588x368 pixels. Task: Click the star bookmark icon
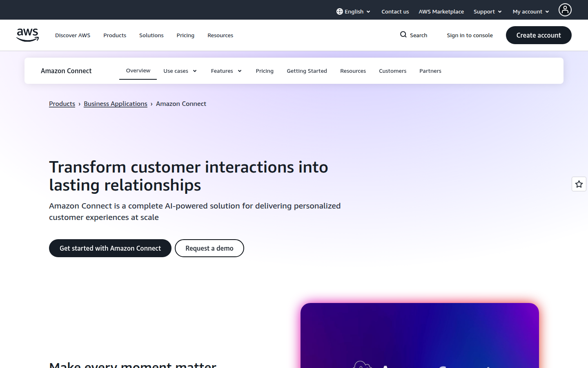(579, 184)
